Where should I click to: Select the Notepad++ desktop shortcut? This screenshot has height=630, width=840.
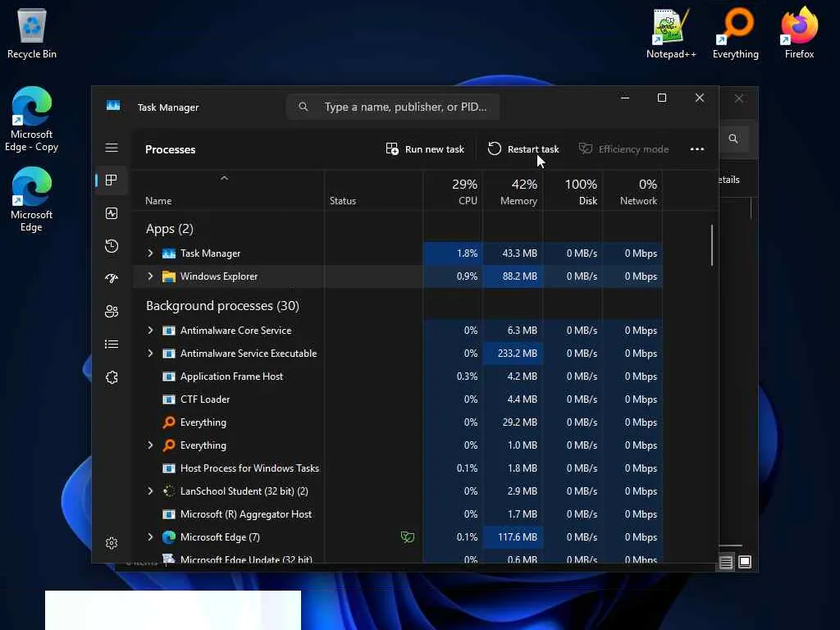(671, 33)
